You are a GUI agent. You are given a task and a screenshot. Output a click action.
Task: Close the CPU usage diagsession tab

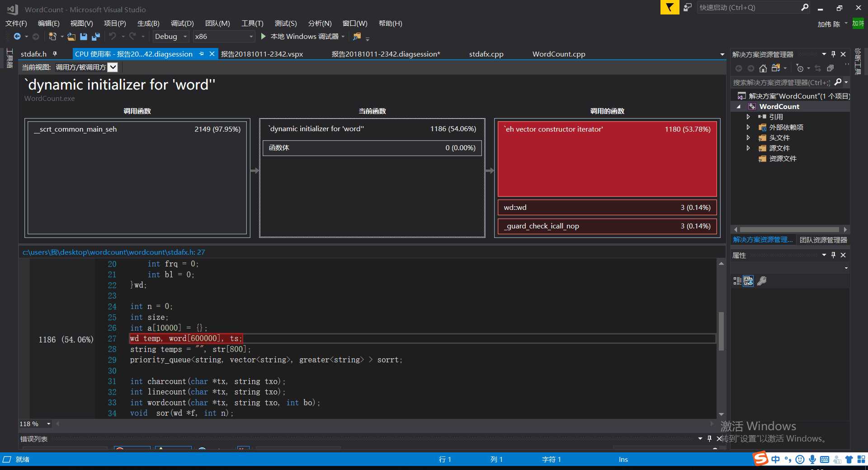click(212, 54)
